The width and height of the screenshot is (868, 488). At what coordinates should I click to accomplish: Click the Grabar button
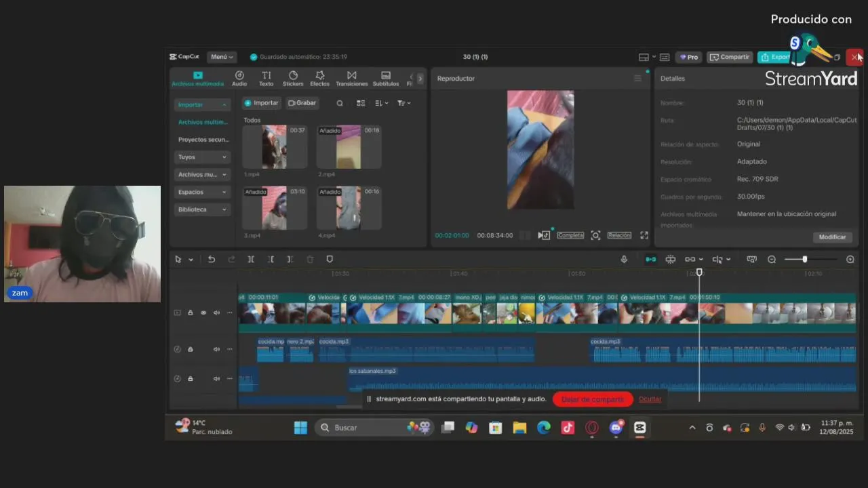pyautogui.click(x=302, y=103)
